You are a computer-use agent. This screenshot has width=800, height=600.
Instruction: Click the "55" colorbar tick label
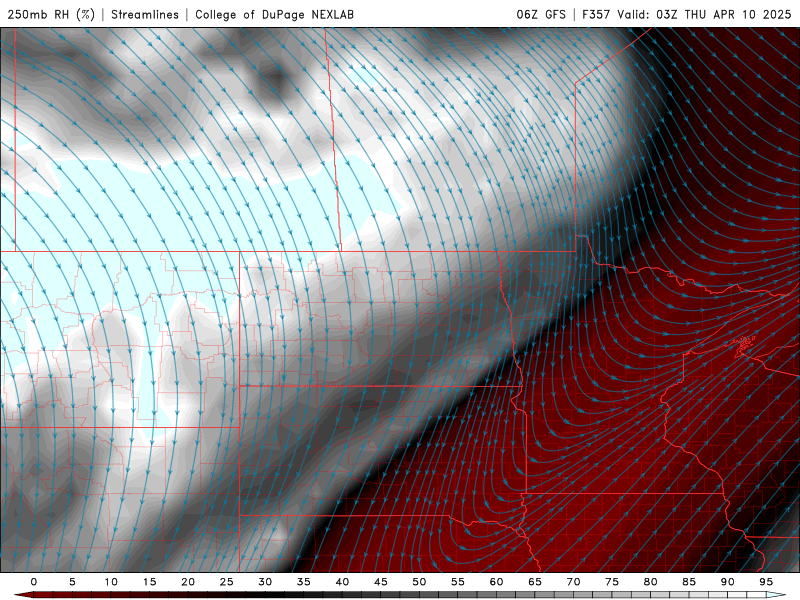pos(458,582)
